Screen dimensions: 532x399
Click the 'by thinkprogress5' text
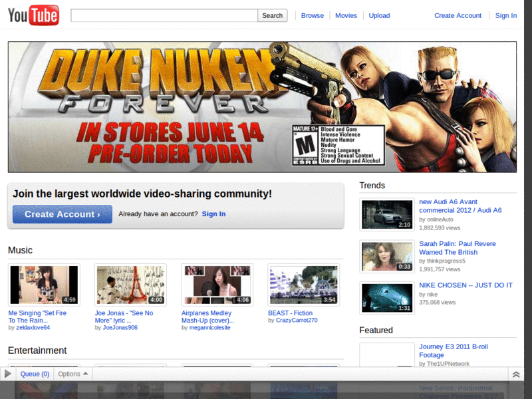(442, 261)
